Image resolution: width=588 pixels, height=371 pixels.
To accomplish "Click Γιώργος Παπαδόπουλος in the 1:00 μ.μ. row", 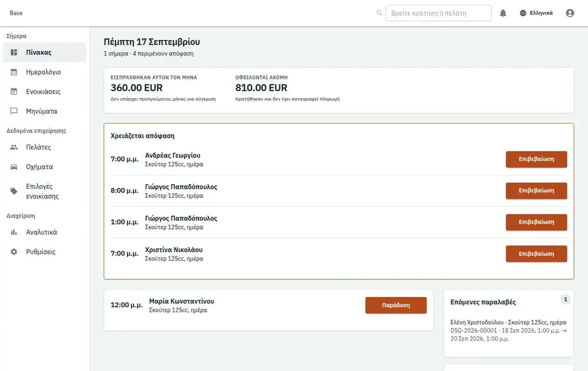I will (x=181, y=218).
